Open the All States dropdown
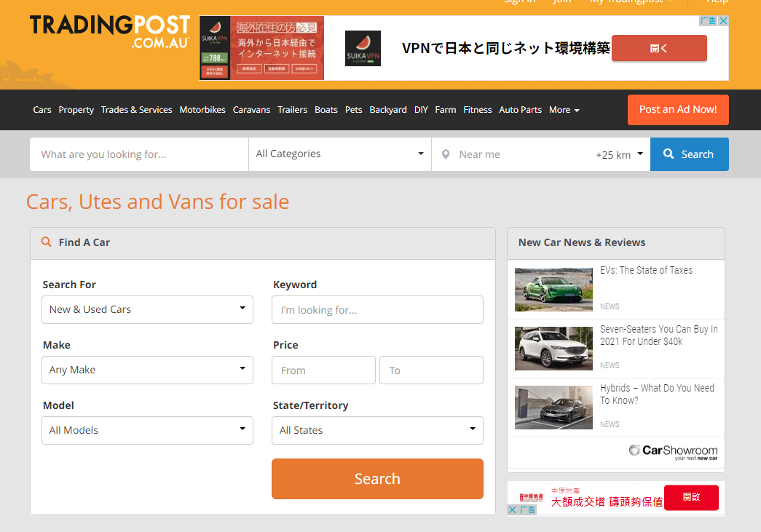 [377, 430]
